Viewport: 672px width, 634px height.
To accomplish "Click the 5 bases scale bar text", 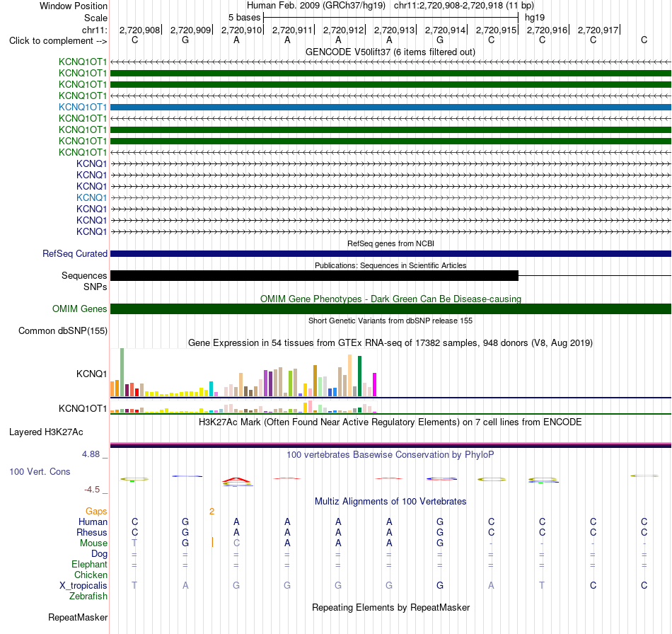I will coord(244,18).
